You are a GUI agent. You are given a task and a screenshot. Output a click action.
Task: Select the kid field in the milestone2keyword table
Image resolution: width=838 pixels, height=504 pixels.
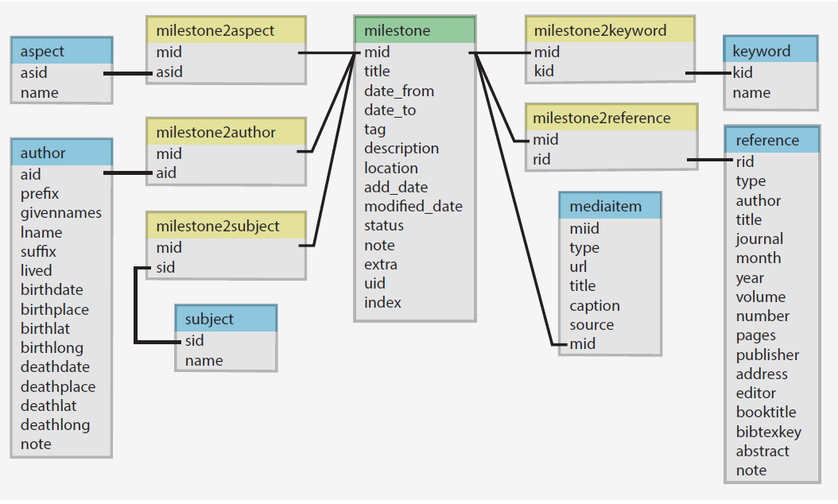541,71
